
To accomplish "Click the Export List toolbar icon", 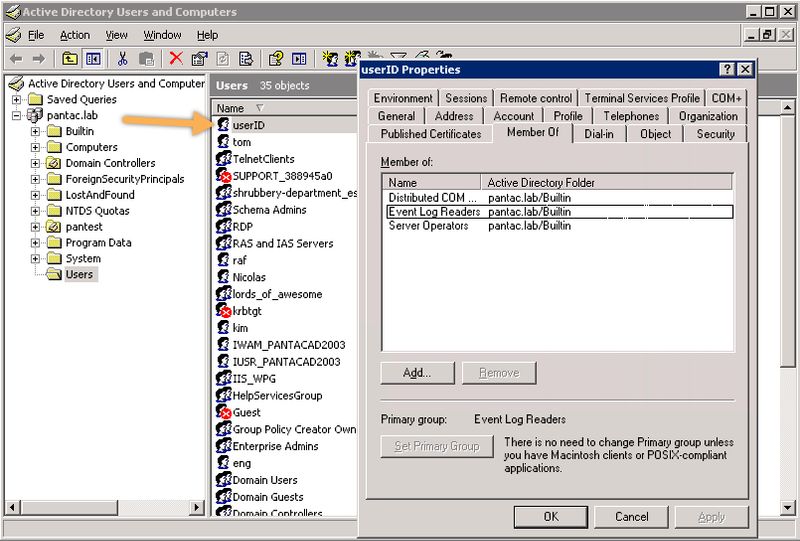I will coord(245,59).
